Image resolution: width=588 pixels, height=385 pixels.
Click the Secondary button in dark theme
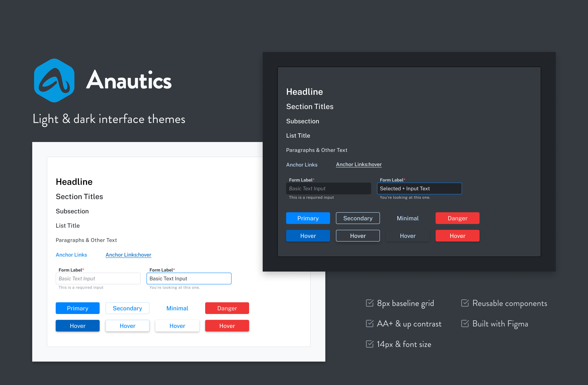pos(358,218)
